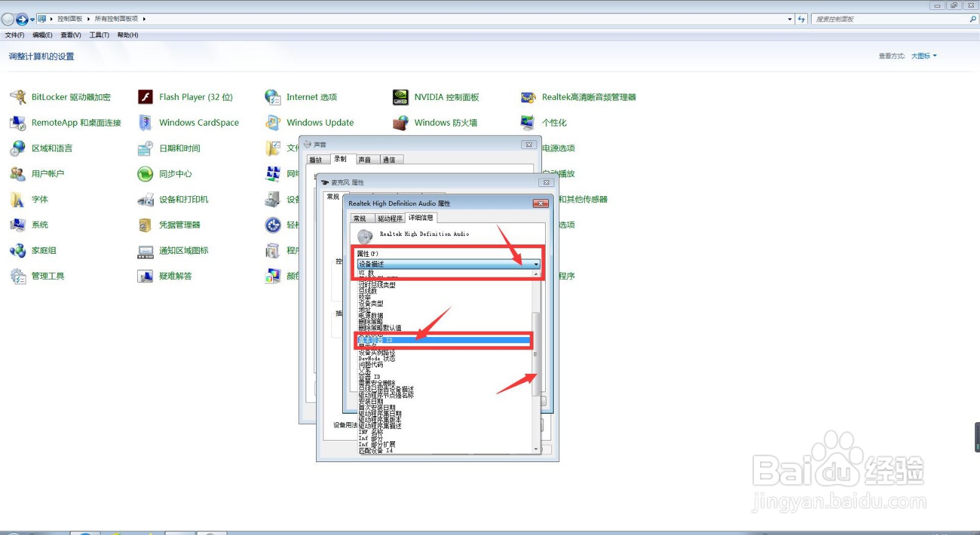Open the 通知区域图标 icon

tap(145, 251)
